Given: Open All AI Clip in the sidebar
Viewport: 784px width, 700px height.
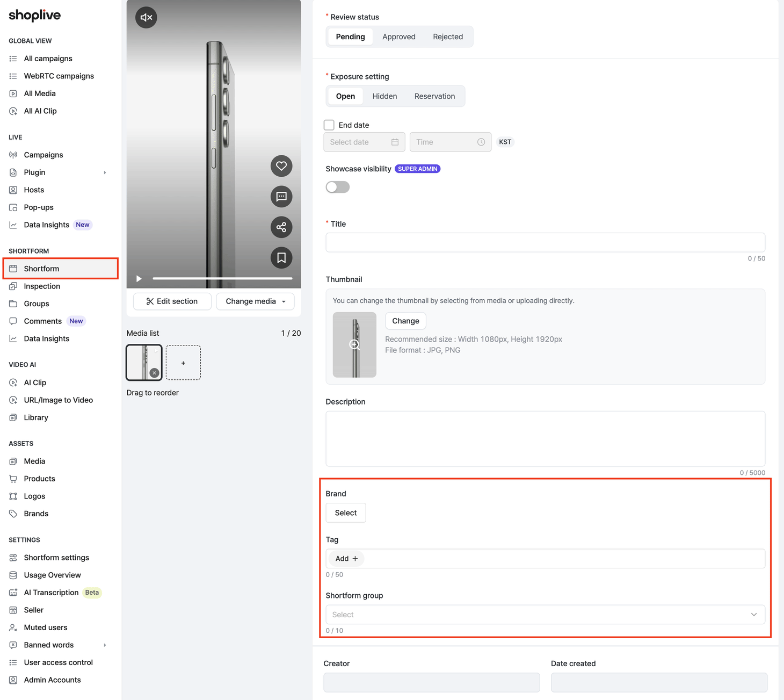Looking at the screenshot, I should pos(40,111).
